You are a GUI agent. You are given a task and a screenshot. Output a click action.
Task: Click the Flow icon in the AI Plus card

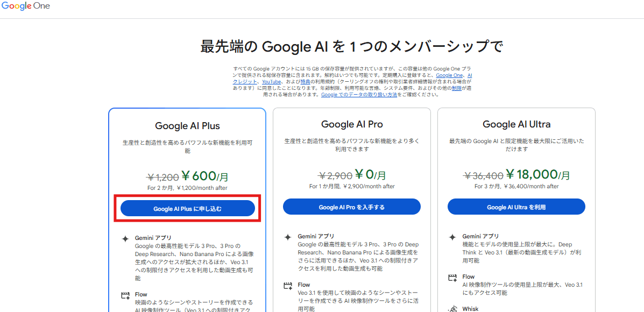[x=125, y=295]
